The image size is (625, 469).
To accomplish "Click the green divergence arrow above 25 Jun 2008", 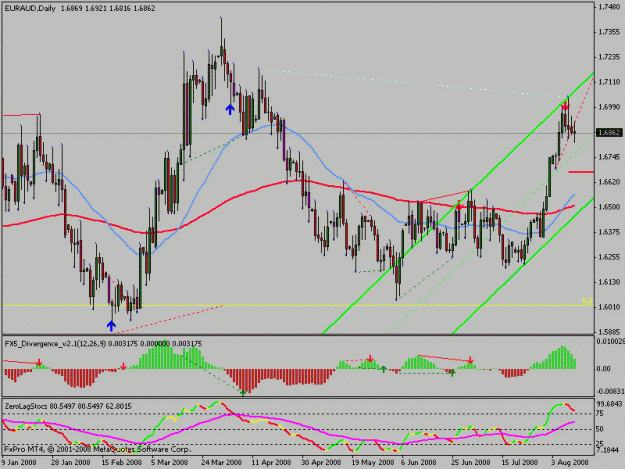I will [452, 373].
